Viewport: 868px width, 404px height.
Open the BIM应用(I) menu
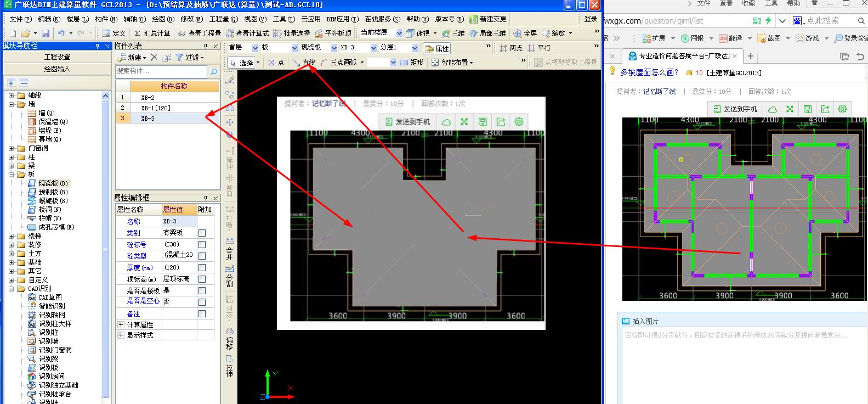tap(343, 19)
